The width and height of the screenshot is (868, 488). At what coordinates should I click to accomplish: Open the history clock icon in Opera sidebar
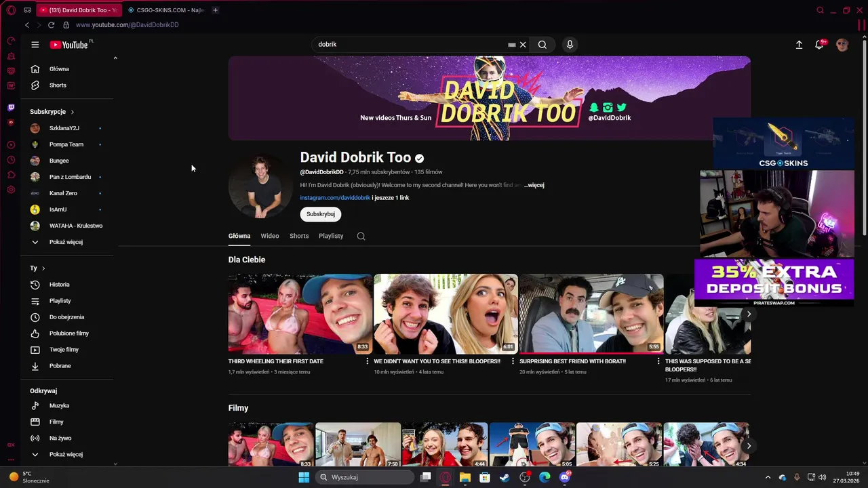pos(11,160)
